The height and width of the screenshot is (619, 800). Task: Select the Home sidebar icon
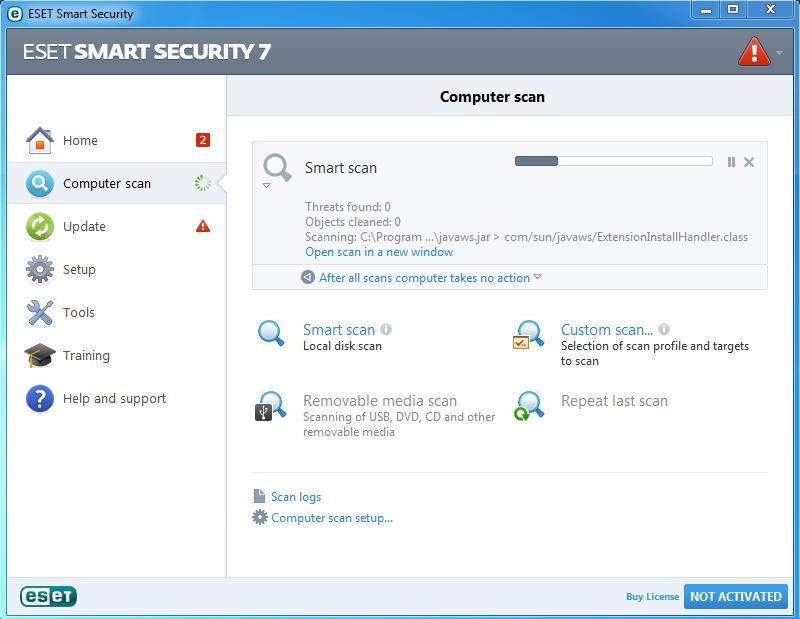pos(38,140)
